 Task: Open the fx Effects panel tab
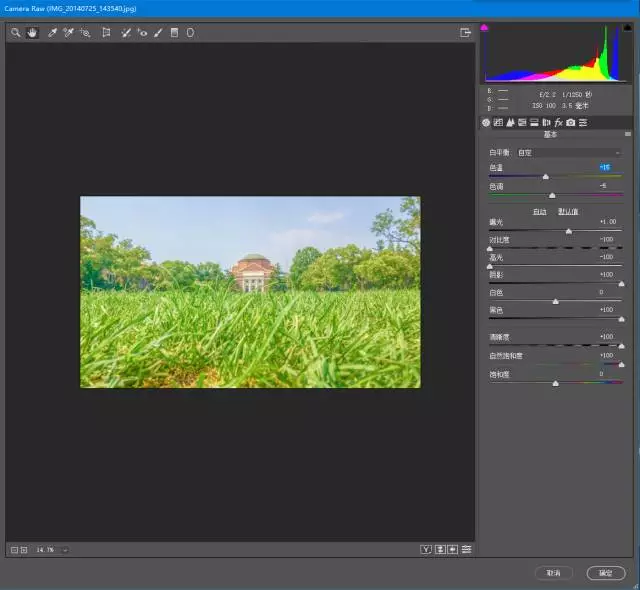(x=558, y=122)
